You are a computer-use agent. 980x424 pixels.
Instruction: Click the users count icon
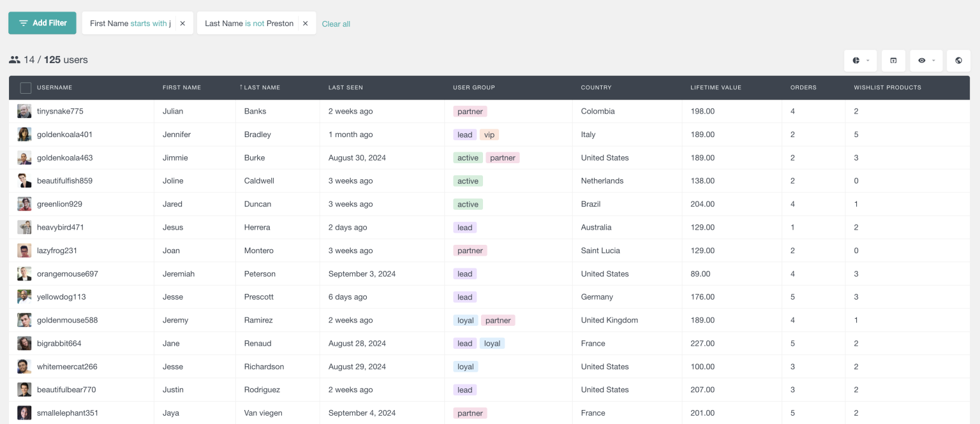[x=15, y=59]
